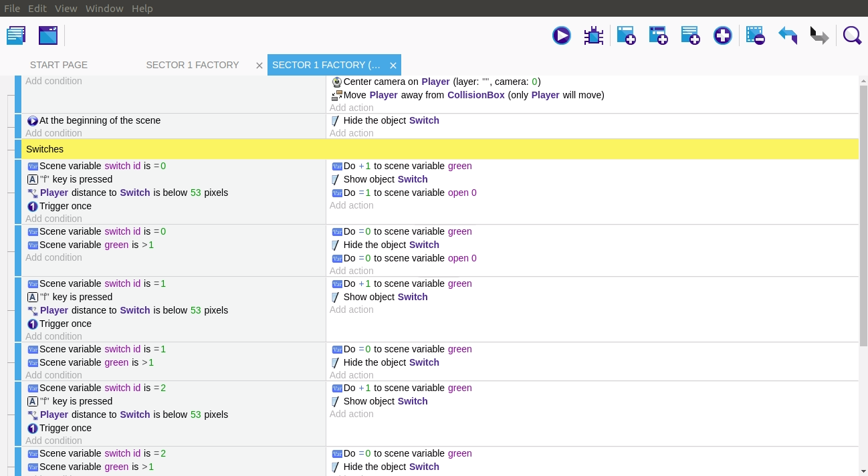The height and width of the screenshot is (476, 868).
Task: Add a sub-event to the selected event
Action: tap(658, 35)
